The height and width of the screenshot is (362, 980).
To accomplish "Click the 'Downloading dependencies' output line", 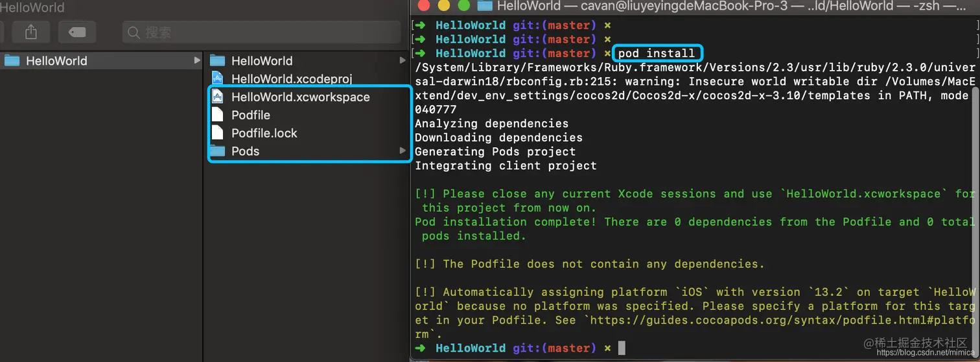I will tap(498, 138).
